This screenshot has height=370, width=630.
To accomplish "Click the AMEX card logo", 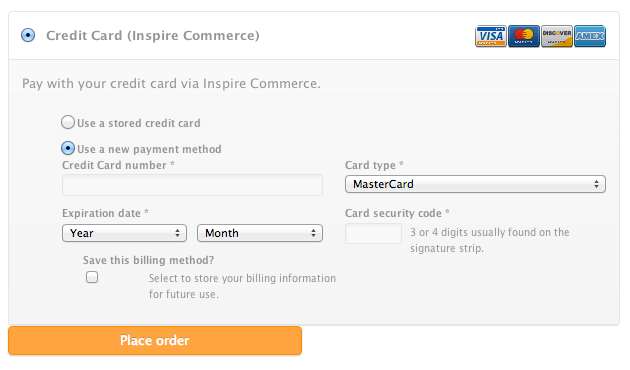I will click(589, 36).
